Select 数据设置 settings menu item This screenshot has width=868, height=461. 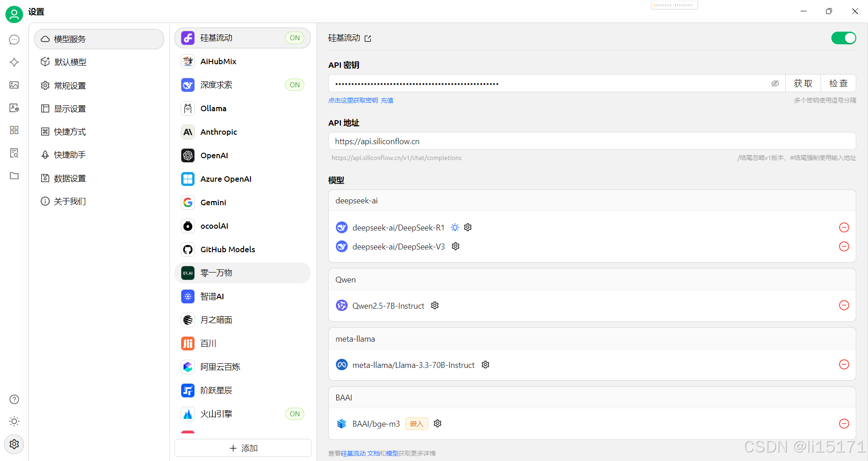coord(99,178)
